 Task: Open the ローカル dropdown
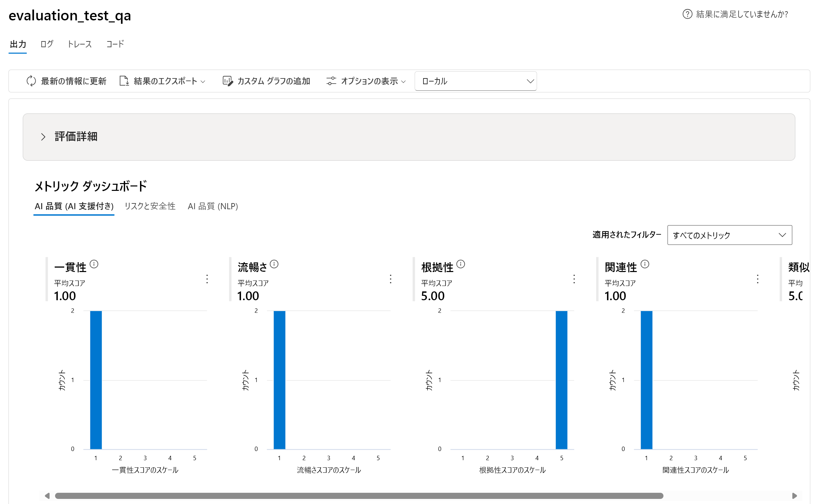point(475,81)
